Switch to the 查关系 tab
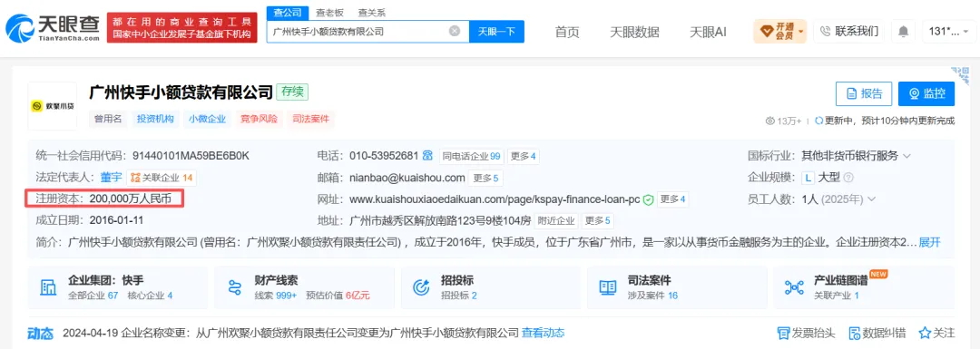The height and width of the screenshot is (349, 980). pos(371,12)
